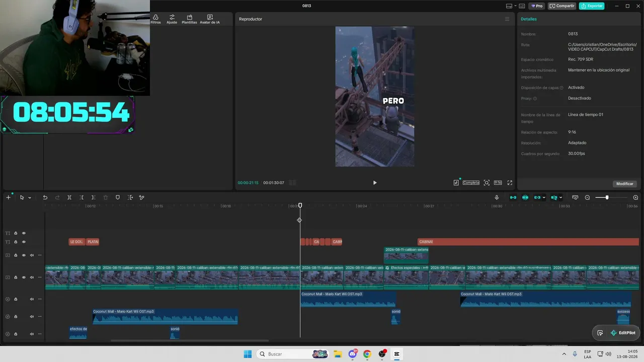Click the add track plus icon
The image size is (644, 362).
(8, 198)
